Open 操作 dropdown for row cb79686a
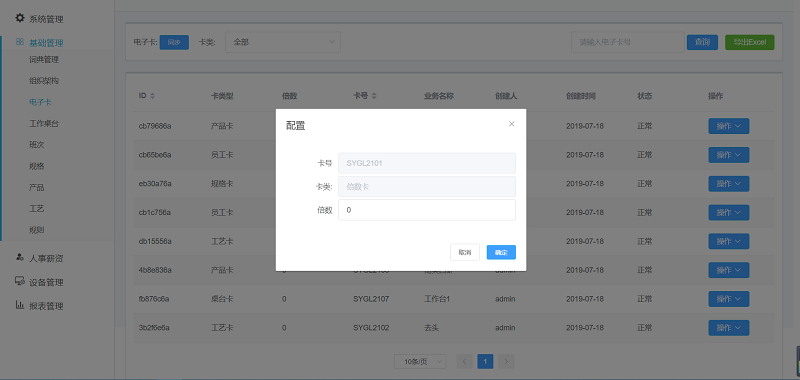Viewport: 800px width, 380px height. click(x=729, y=126)
